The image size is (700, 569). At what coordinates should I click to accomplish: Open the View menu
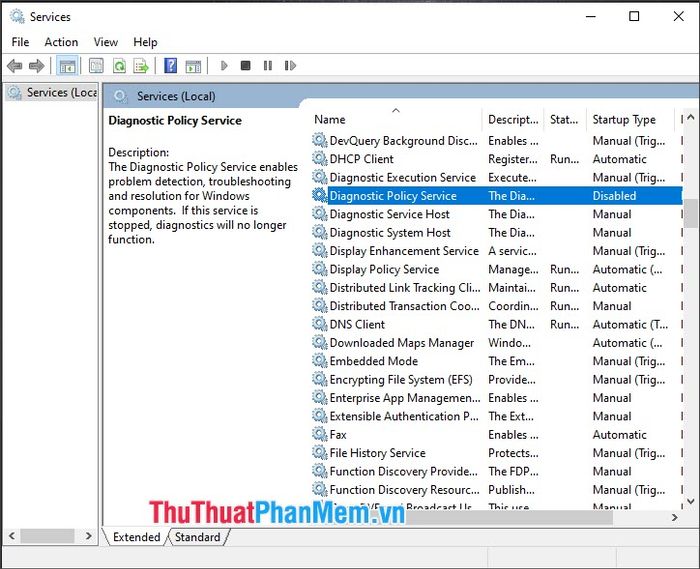click(106, 42)
